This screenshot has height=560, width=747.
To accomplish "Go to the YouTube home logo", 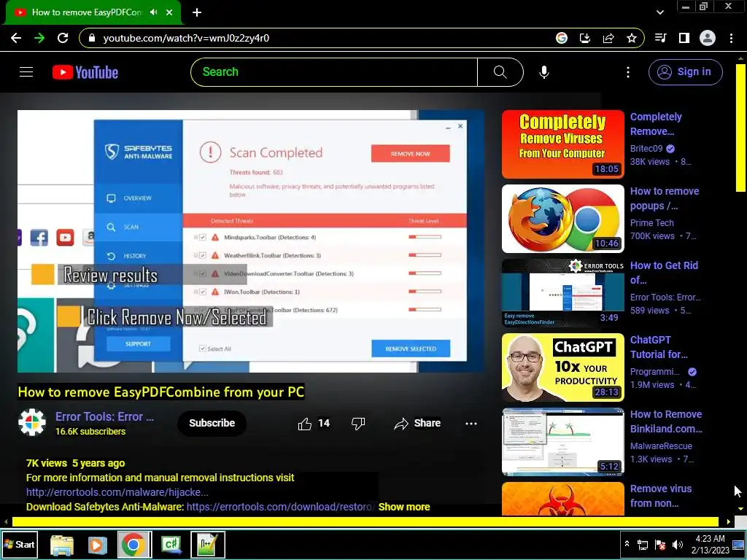I will [85, 72].
